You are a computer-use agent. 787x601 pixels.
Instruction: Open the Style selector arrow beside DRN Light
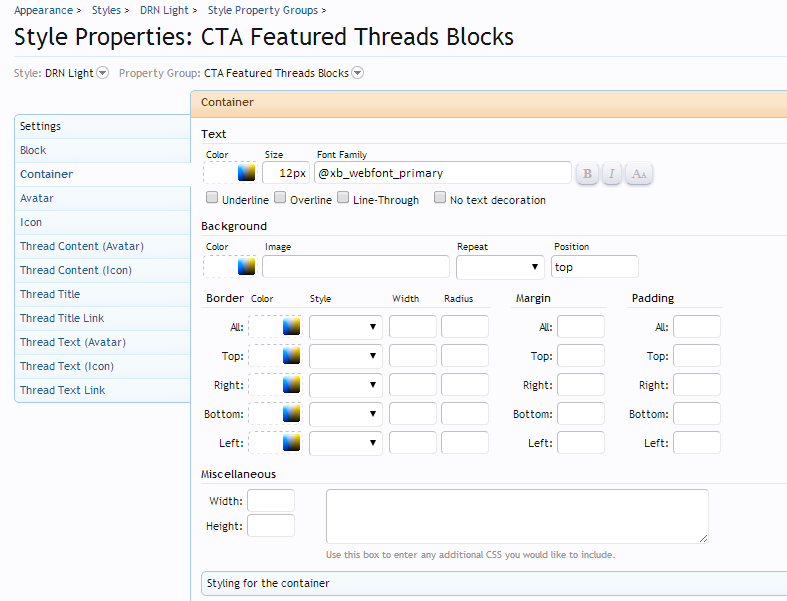[x=102, y=73]
